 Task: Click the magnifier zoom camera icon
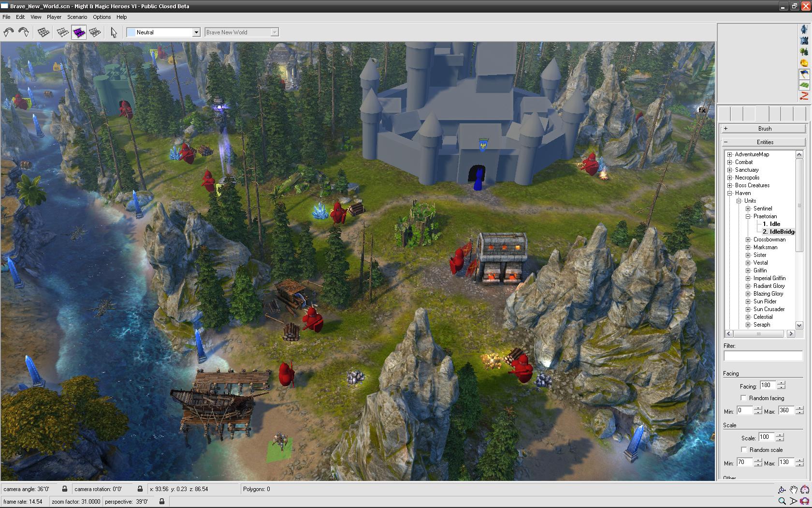coord(782,501)
